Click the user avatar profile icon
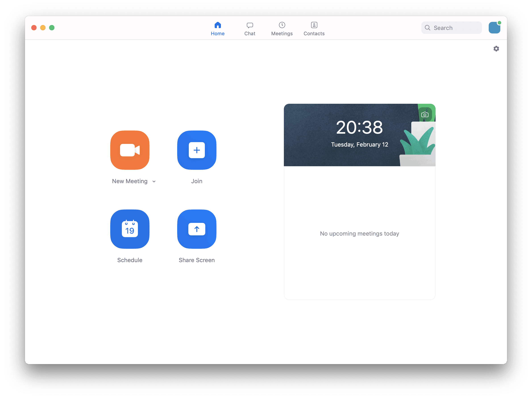The width and height of the screenshot is (532, 398). pyautogui.click(x=495, y=27)
